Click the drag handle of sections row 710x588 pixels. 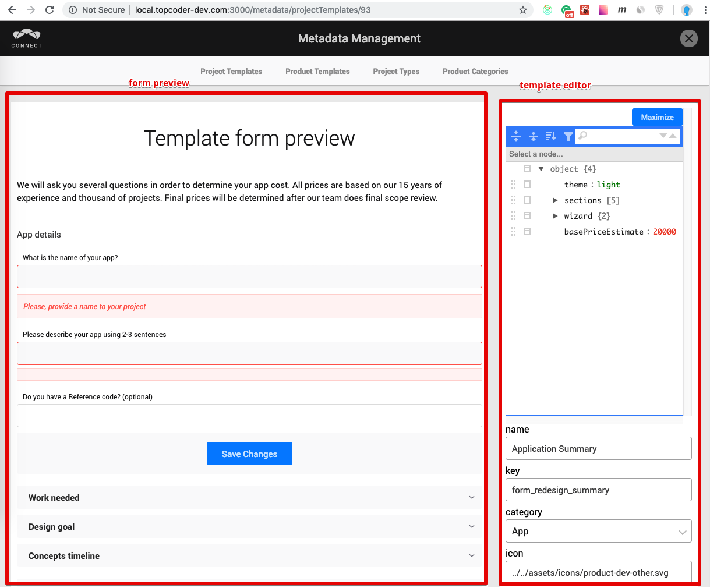click(513, 200)
